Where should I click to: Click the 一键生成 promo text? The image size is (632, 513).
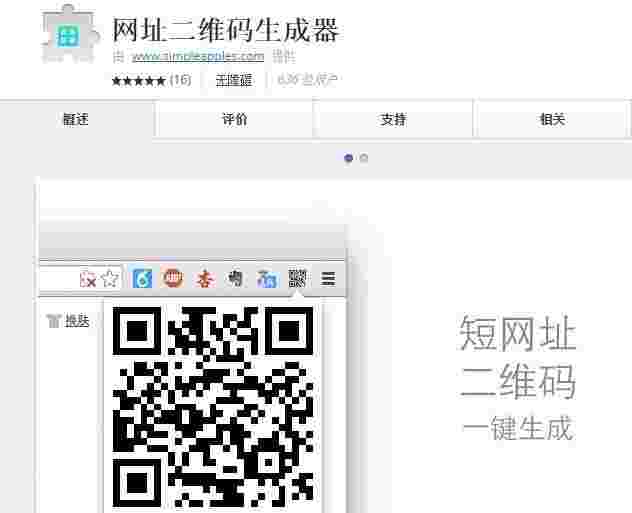click(518, 428)
